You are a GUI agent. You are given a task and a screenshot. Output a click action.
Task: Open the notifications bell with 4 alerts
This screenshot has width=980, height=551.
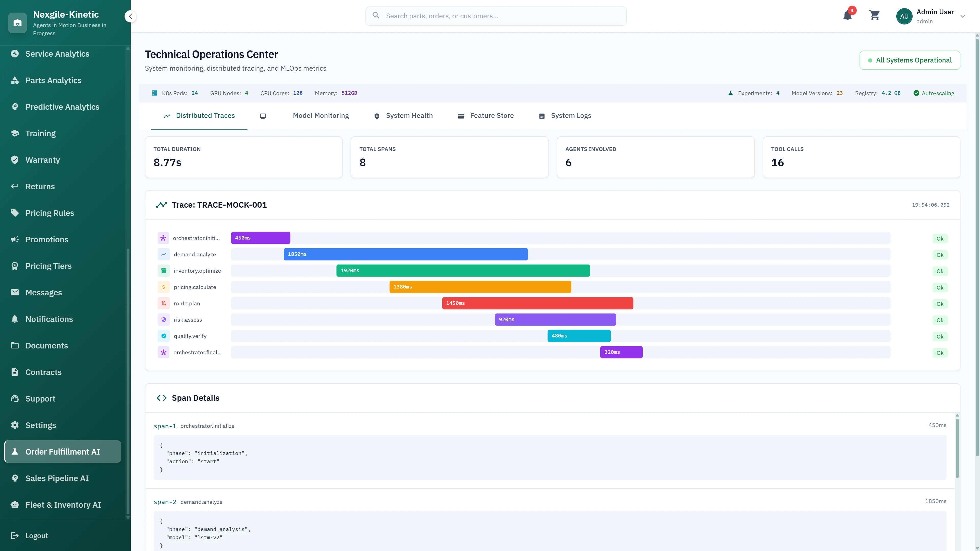click(847, 16)
